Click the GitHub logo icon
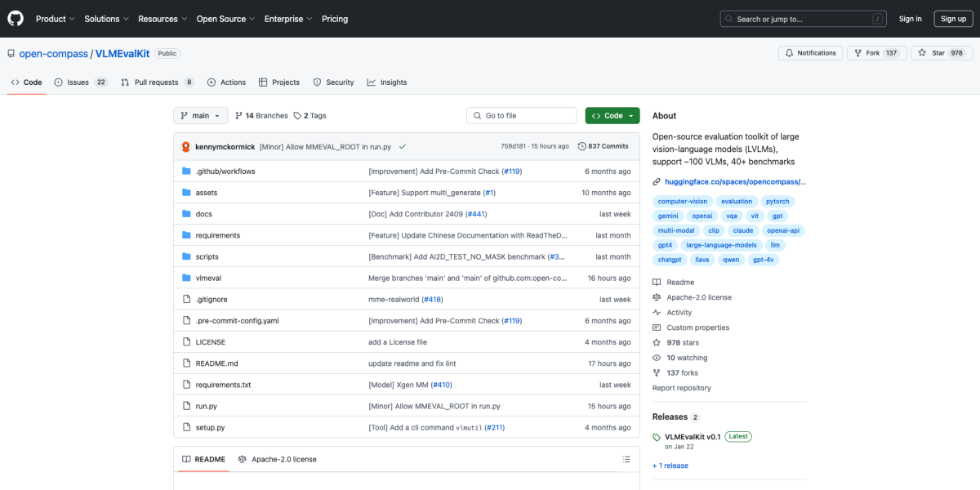Screen dimensions: 980x490 click(x=16, y=18)
